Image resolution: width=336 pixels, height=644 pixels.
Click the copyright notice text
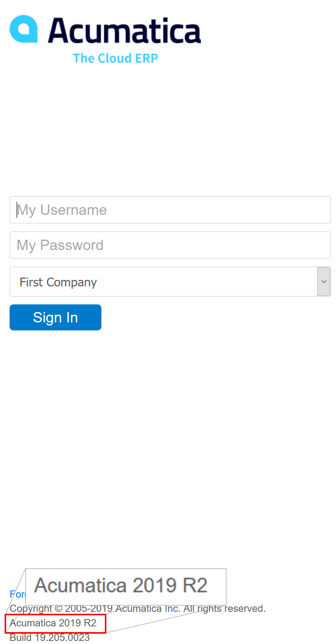138,609
